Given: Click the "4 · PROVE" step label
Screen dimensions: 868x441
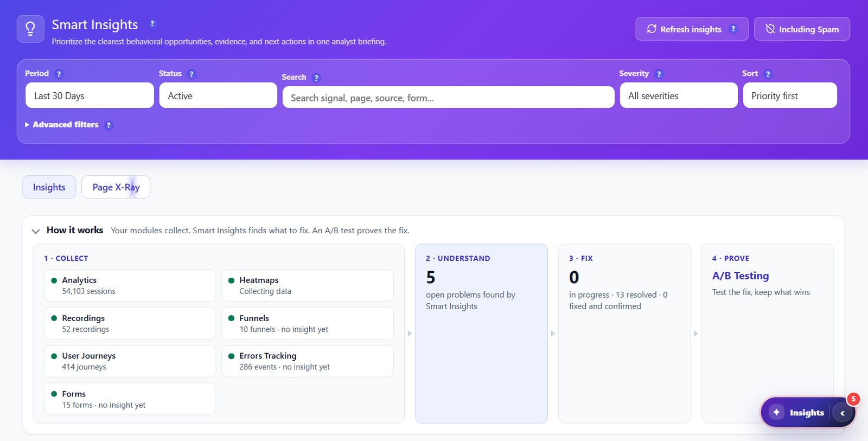Looking at the screenshot, I should [x=731, y=258].
